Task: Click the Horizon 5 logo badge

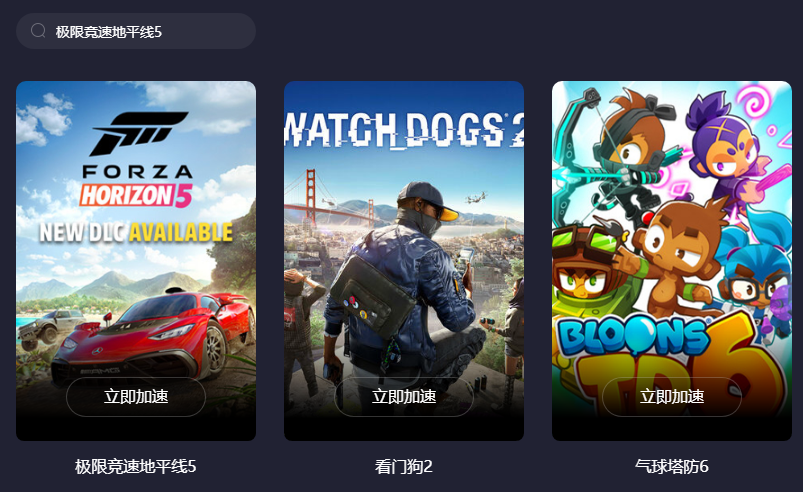Action: coord(136,195)
